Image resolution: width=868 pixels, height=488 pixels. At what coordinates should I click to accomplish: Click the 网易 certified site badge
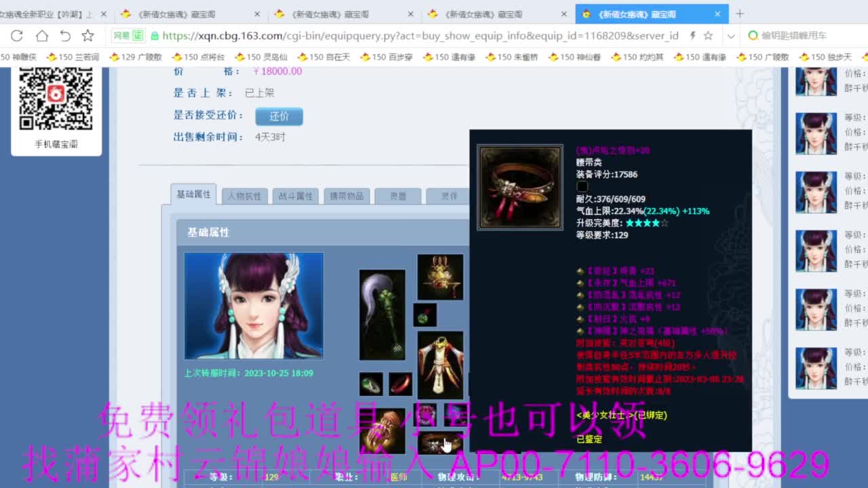click(128, 36)
